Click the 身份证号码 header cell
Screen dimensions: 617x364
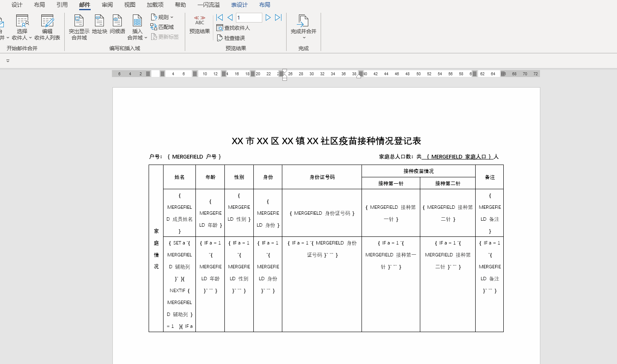(322, 177)
